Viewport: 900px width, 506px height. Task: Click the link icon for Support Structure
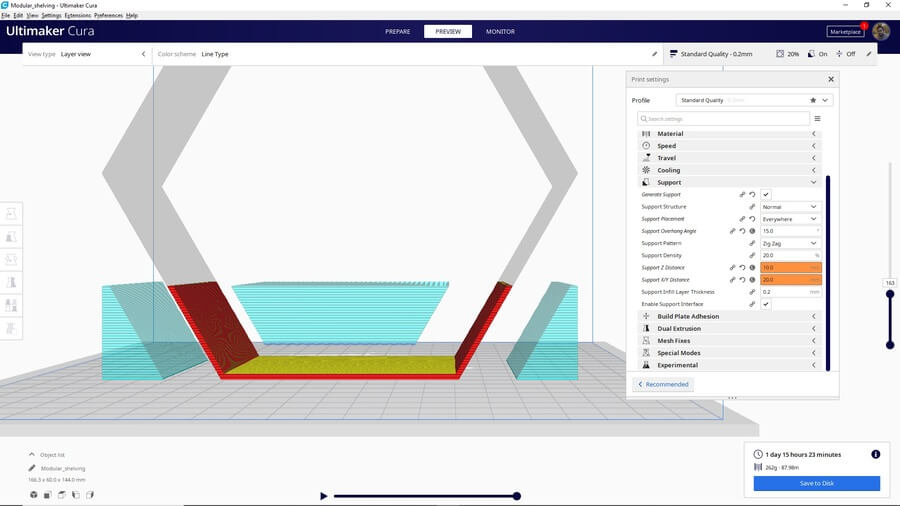point(752,207)
